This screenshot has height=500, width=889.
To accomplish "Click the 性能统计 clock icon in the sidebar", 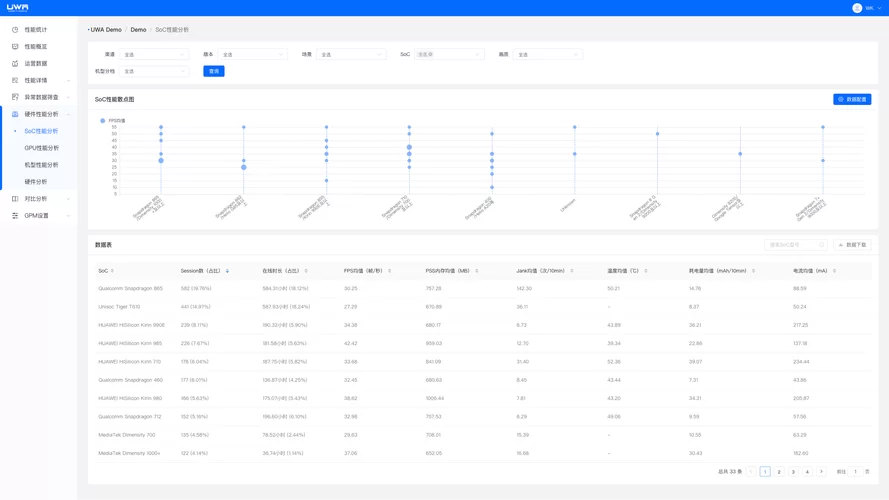I will click(x=15, y=29).
